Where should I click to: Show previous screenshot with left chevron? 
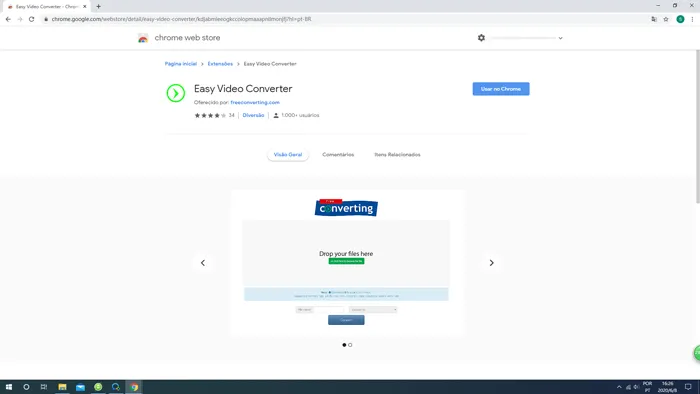(x=203, y=263)
